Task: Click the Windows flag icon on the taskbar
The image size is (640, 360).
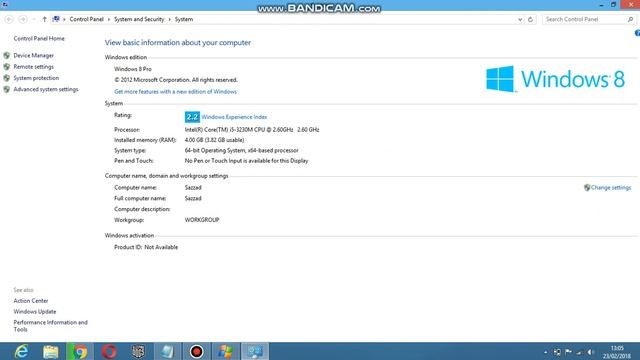Action: (225, 351)
